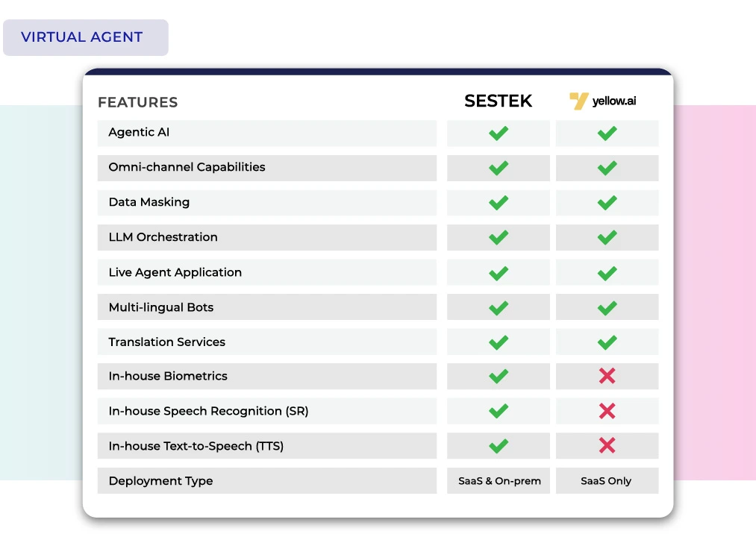Click the FEATURES heading text
The width and height of the screenshot is (756, 537).
[x=138, y=102]
